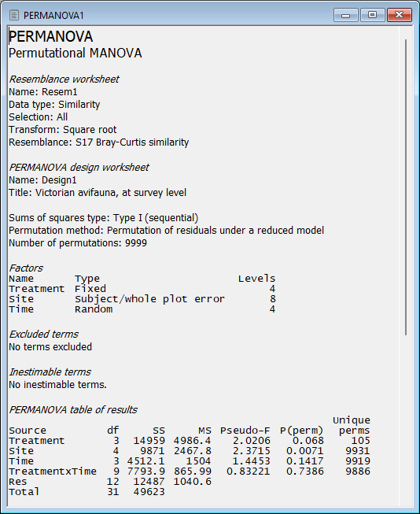
Task: Click the 'Total' source row label
Action: (24, 492)
